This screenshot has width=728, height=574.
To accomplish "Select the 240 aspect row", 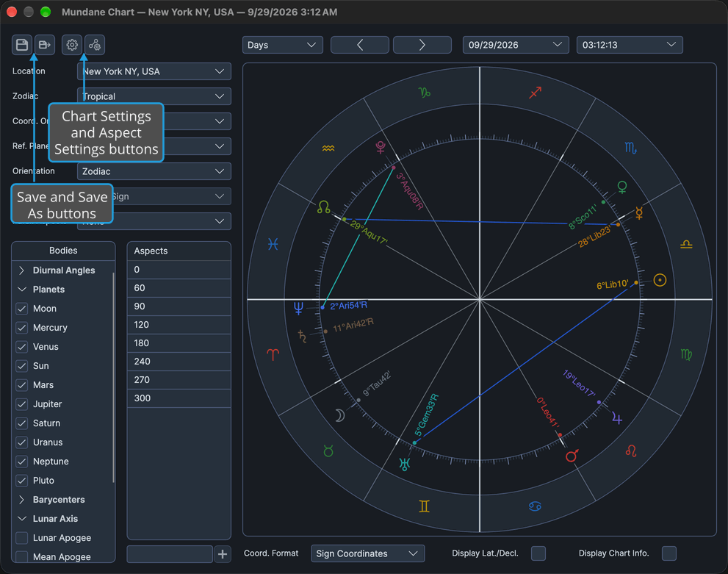I will pyautogui.click(x=179, y=362).
